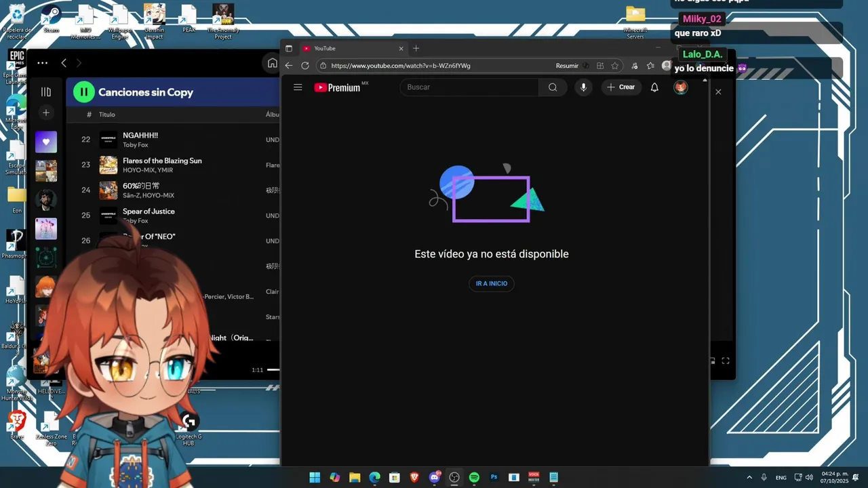Image resolution: width=868 pixels, height=488 pixels.
Task: Open Copilot from the taskbar
Action: pos(334,477)
